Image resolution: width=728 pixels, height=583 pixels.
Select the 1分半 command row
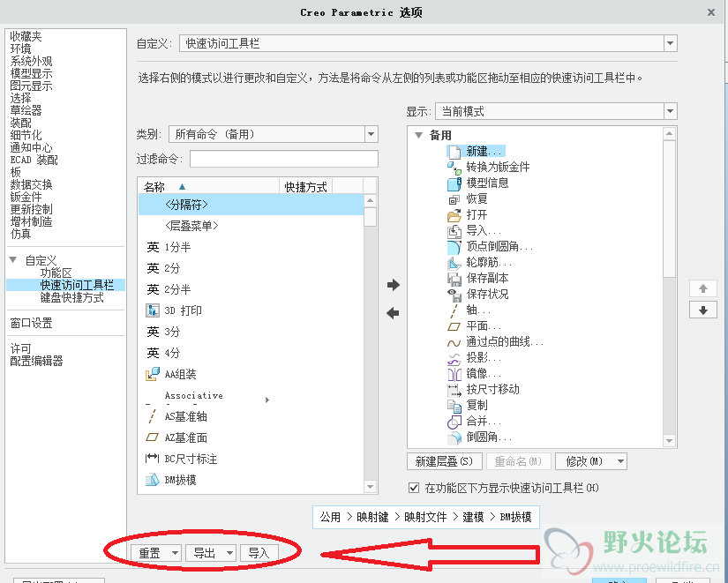click(251, 247)
